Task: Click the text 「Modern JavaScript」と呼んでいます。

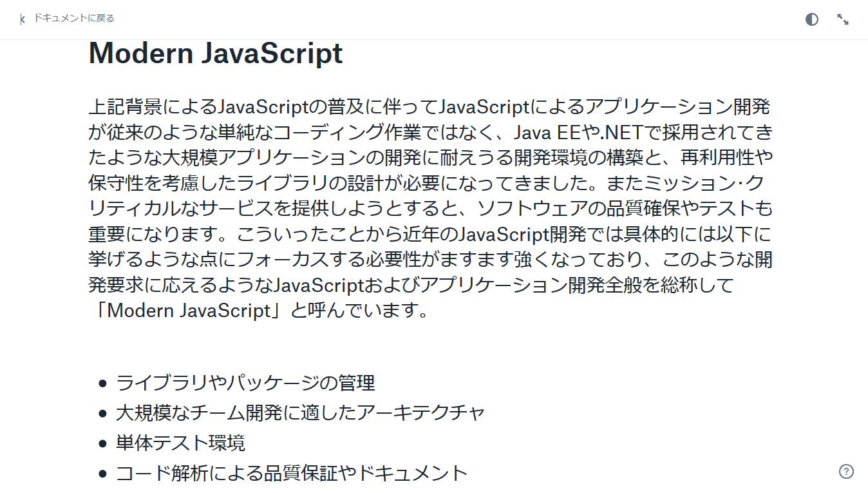Action: click(x=258, y=311)
